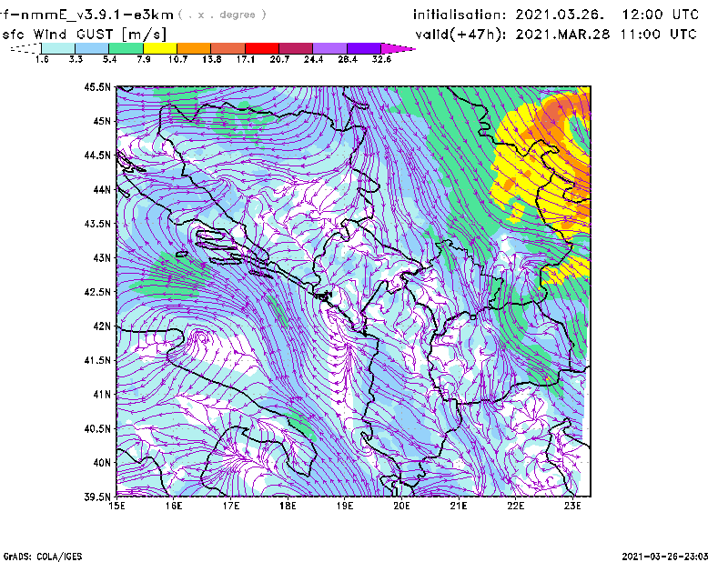Click the latitude label 43.5N
Image resolution: width=728 pixels, height=562 pixels.
(97, 224)
